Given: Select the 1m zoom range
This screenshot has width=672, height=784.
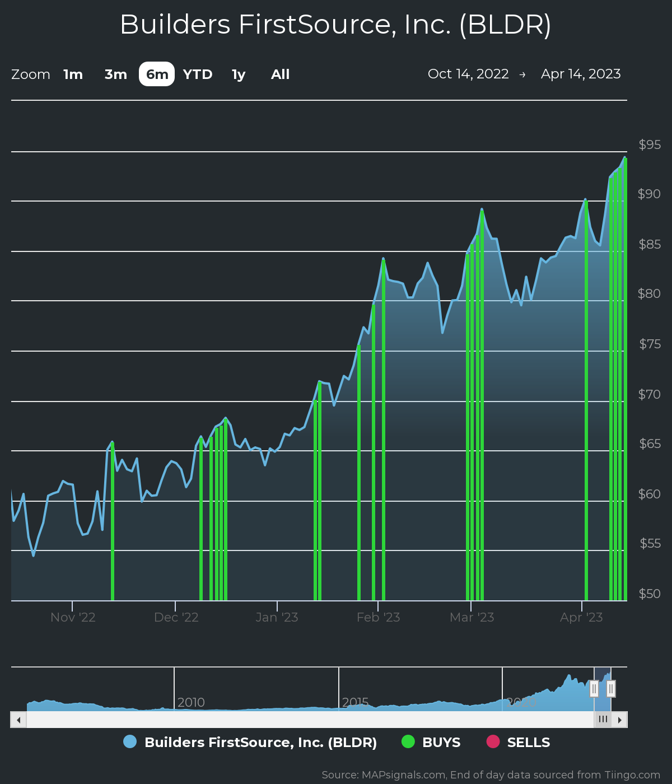Looking at the screenshot, I should click(73, 74).
